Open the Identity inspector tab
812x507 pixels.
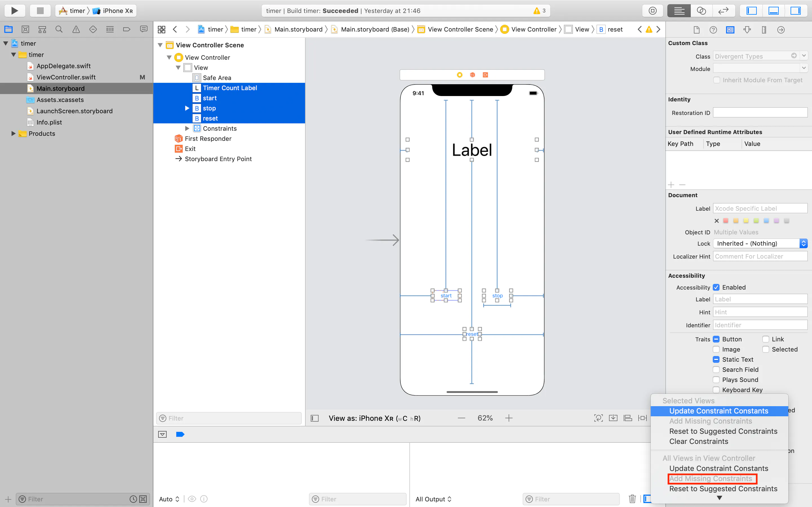tap(730, 30)
